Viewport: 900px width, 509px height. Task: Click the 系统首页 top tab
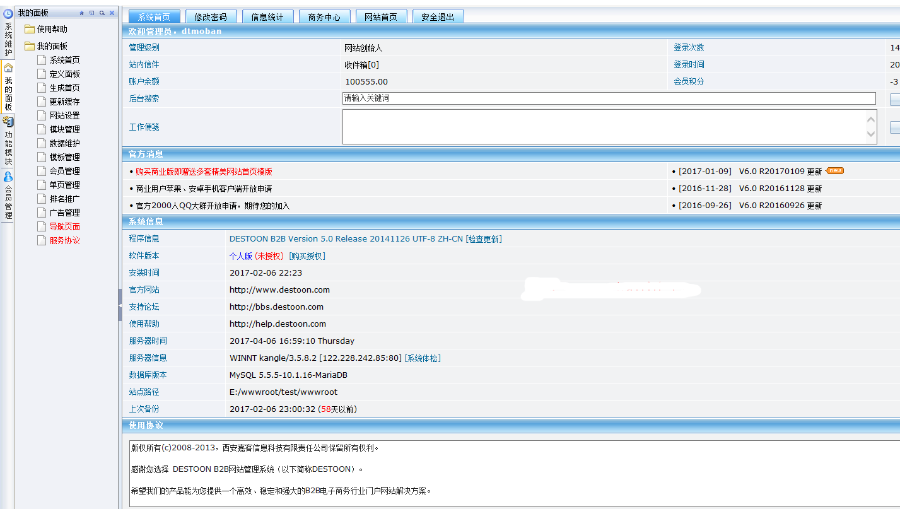click(x=154, y=17)
